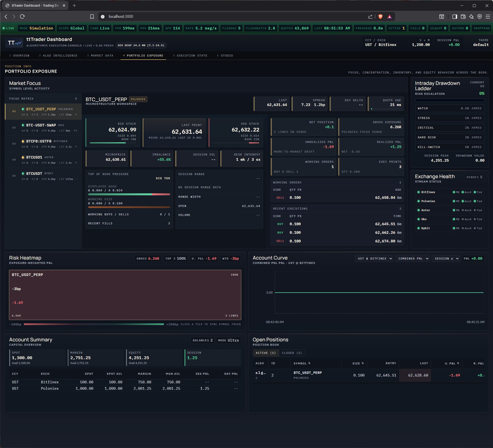Open the site info icon in address bar

tap(103, 16)
